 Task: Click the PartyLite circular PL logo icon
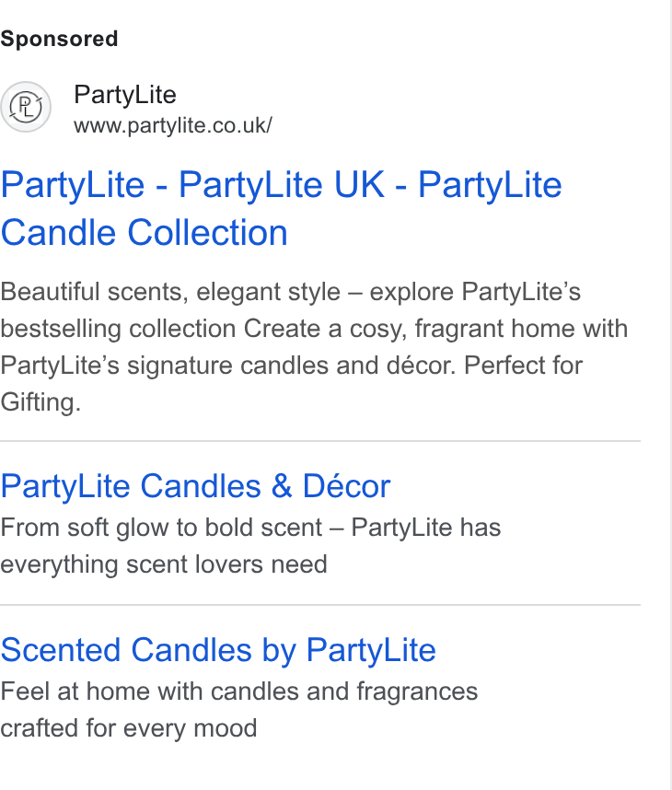(x=26, y=107)
